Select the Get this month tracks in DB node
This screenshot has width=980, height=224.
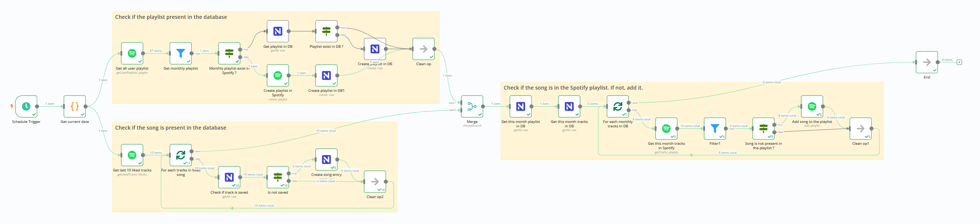pyautogui.click(x=569, y=106)
